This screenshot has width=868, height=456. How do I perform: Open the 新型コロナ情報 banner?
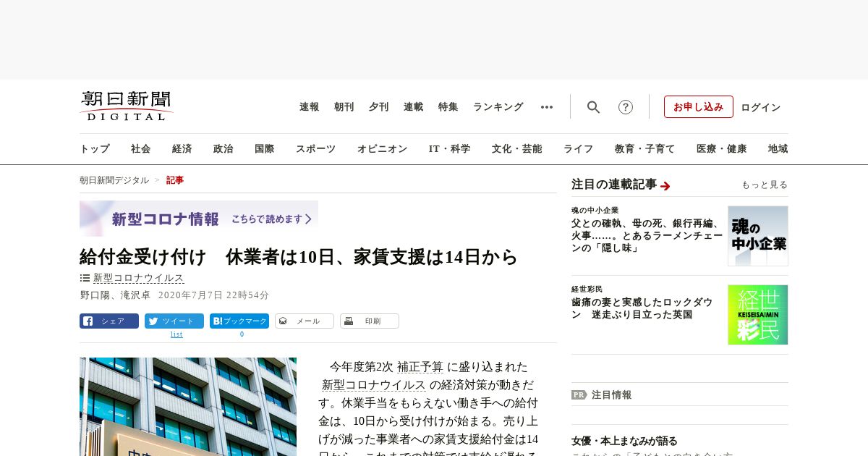pos(199,219)
